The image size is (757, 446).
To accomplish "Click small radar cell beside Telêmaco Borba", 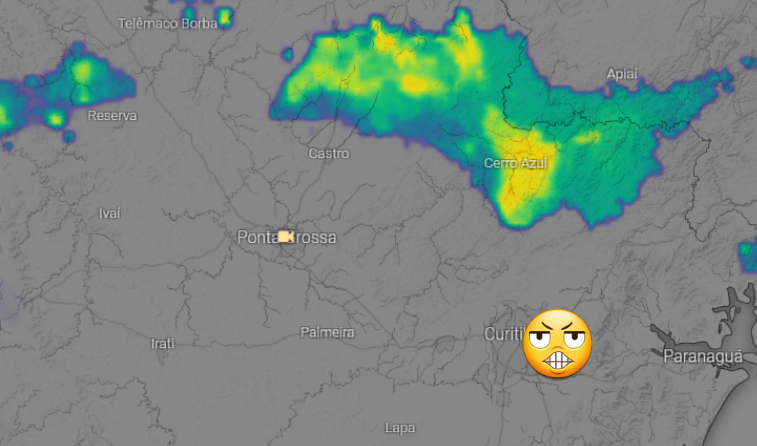I will (224, 17).
